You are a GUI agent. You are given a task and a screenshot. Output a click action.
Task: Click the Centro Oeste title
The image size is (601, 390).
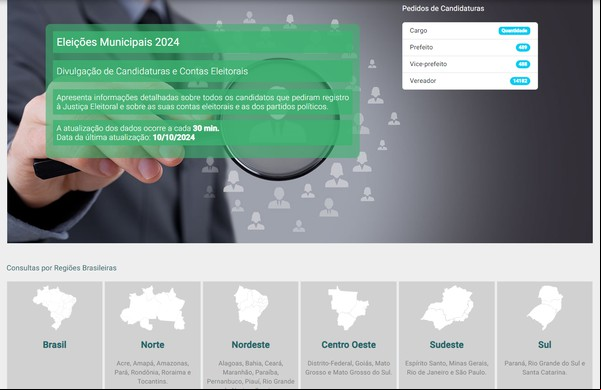[x=348, y=345]
